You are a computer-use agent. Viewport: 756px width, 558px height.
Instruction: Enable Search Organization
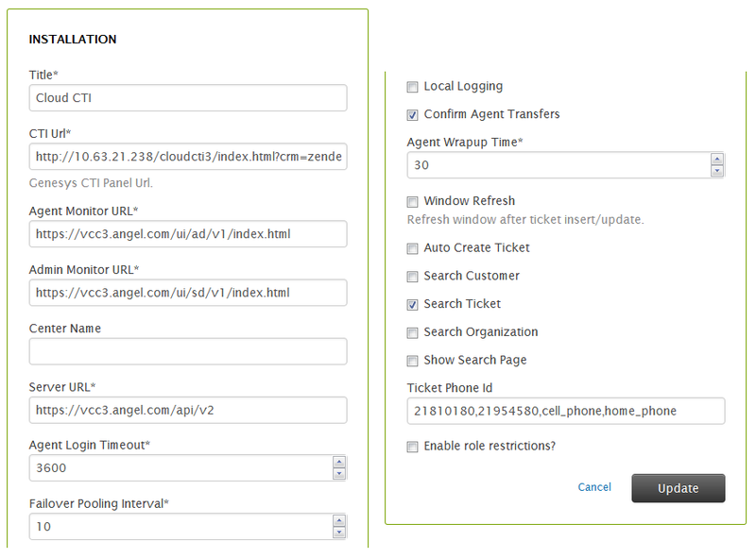tap(412, 332)
